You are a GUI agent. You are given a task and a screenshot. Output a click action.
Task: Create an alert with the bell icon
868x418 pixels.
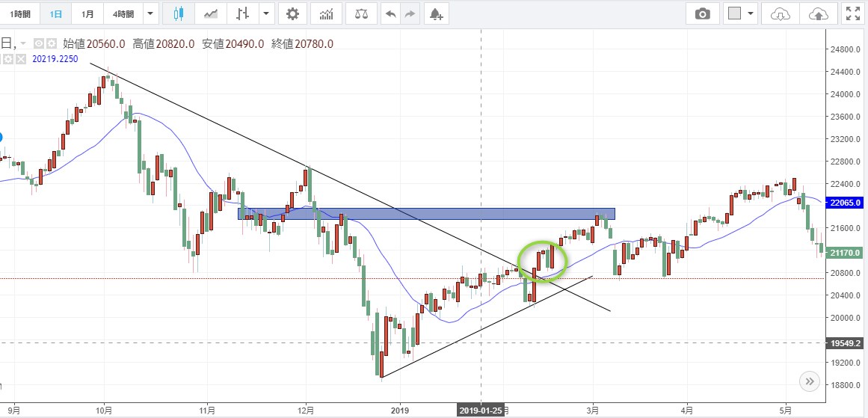click(436, 14)
